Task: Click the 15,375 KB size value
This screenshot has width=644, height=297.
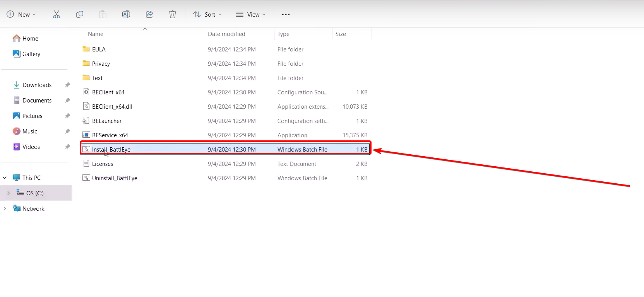Action: [355, 135]
